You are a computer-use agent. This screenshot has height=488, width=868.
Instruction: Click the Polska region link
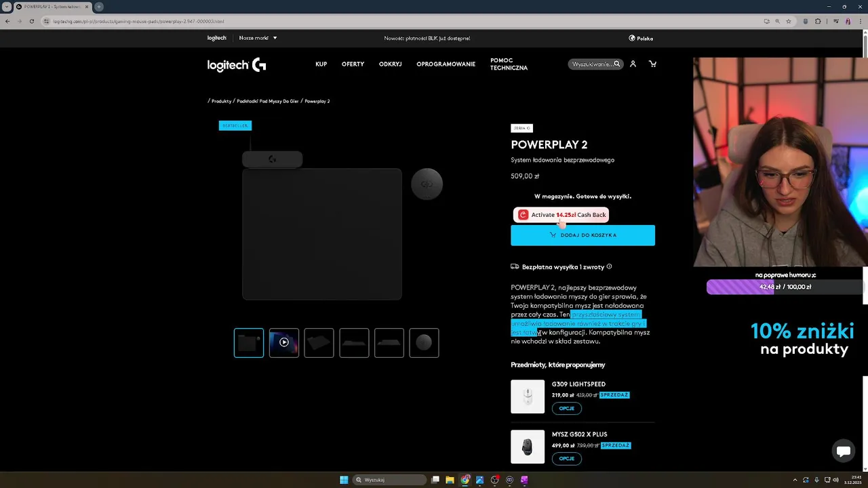coord(645,39)
